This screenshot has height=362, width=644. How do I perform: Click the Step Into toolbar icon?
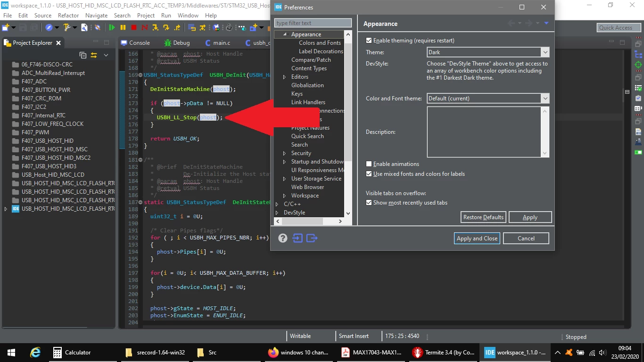[x=156, y=28]
